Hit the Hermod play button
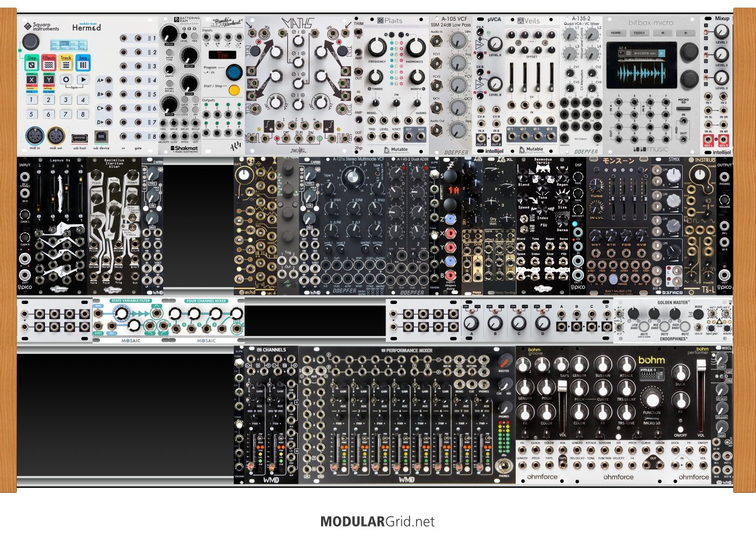 point(83,80)
